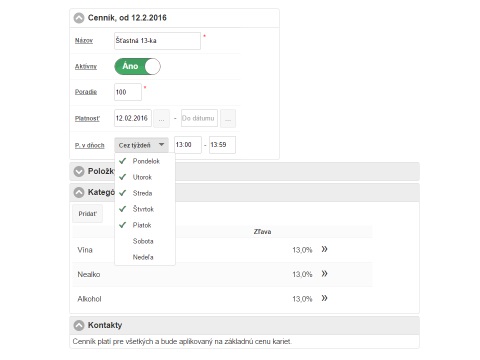Click the 13:00 start time field
Image resolution: width=480 pixels, height=360 pixels.
tap(188, 145)
